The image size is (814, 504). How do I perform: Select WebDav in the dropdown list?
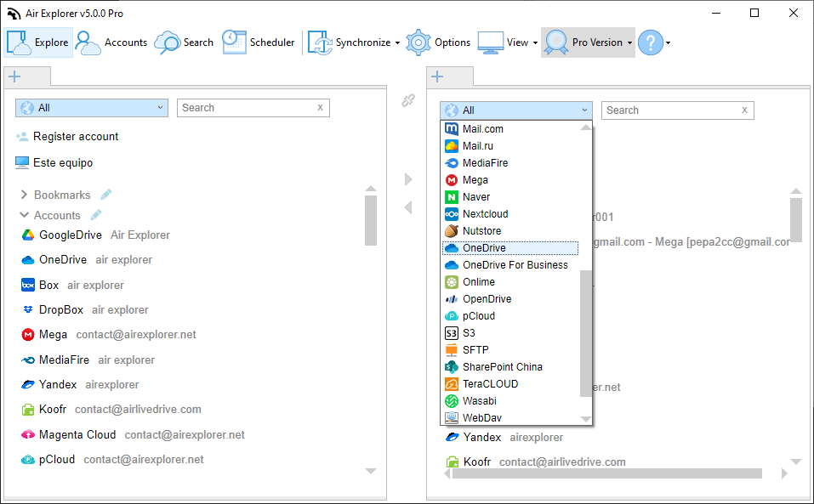pos(510,418)
